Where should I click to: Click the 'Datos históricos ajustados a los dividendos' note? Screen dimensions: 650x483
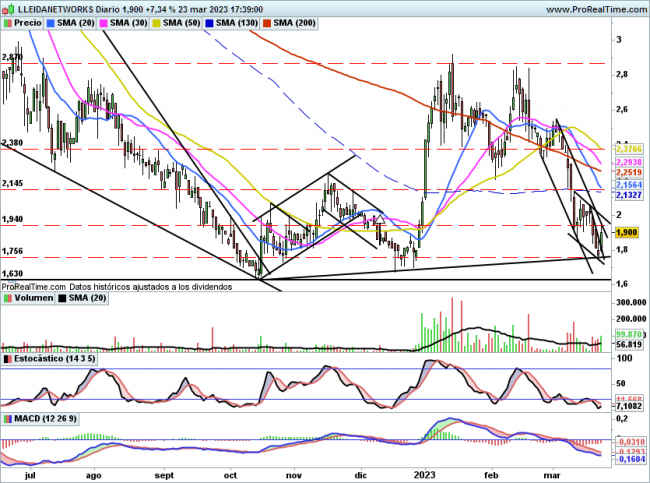[x=151, y=286]
